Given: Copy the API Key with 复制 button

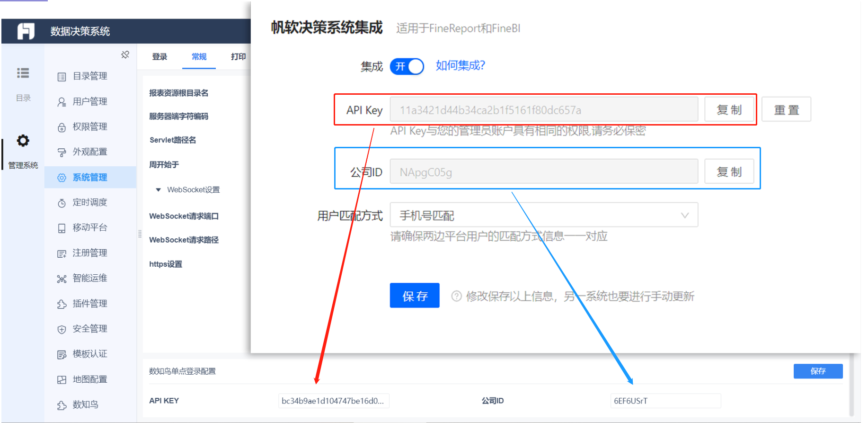Looking at the screenshot, I should pos(729,109).
